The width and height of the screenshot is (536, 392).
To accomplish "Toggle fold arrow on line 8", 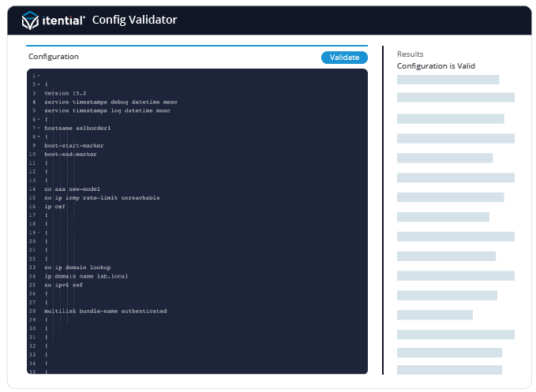I will pyautogui.click(x=39, y=136).
